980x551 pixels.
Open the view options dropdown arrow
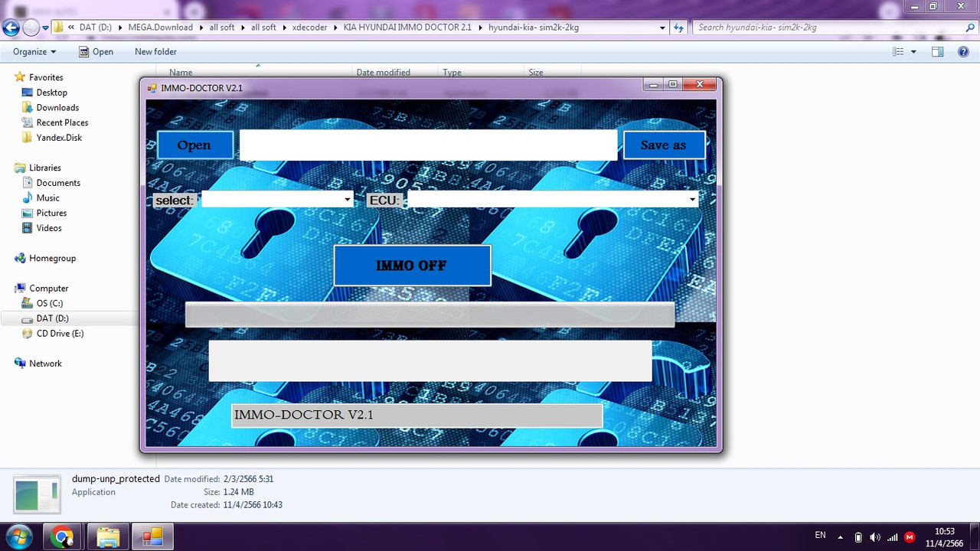[x=913, y=52]
